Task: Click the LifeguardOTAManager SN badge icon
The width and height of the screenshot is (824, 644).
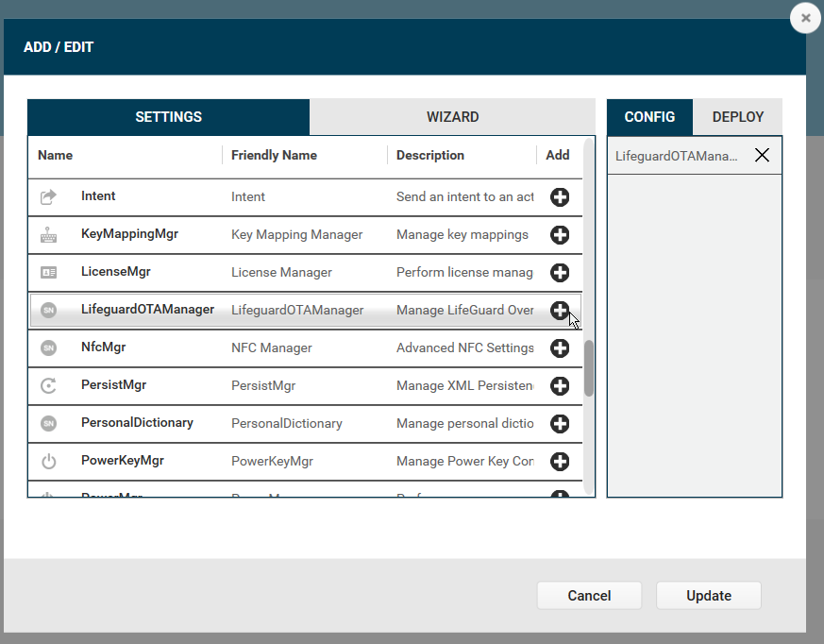Action: [x=49, y=310]
